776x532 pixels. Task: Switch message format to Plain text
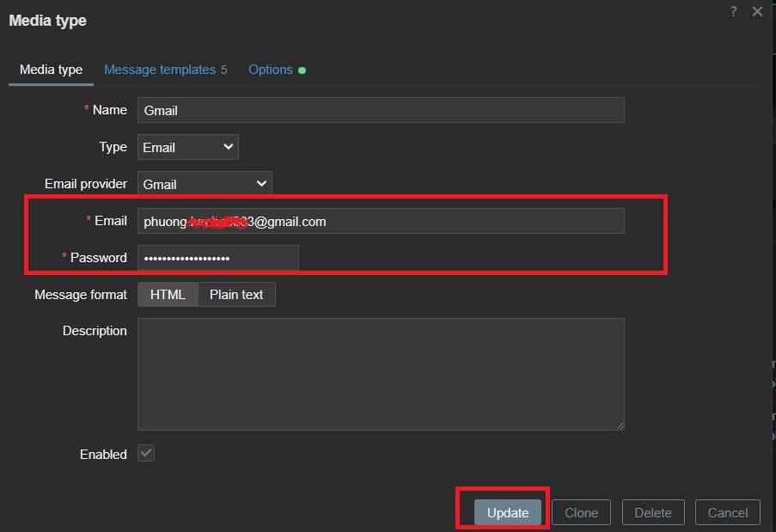(x=236, y=295)
